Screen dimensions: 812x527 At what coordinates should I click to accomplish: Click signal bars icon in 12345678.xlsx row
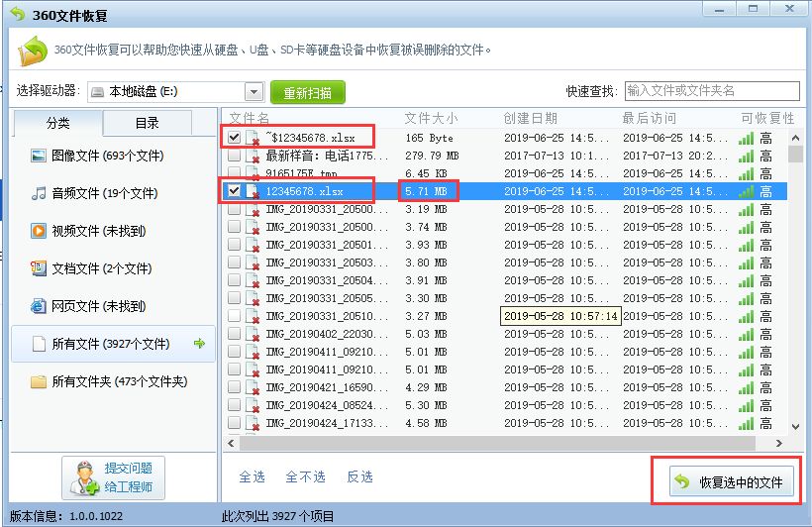(x=747, y=192)
